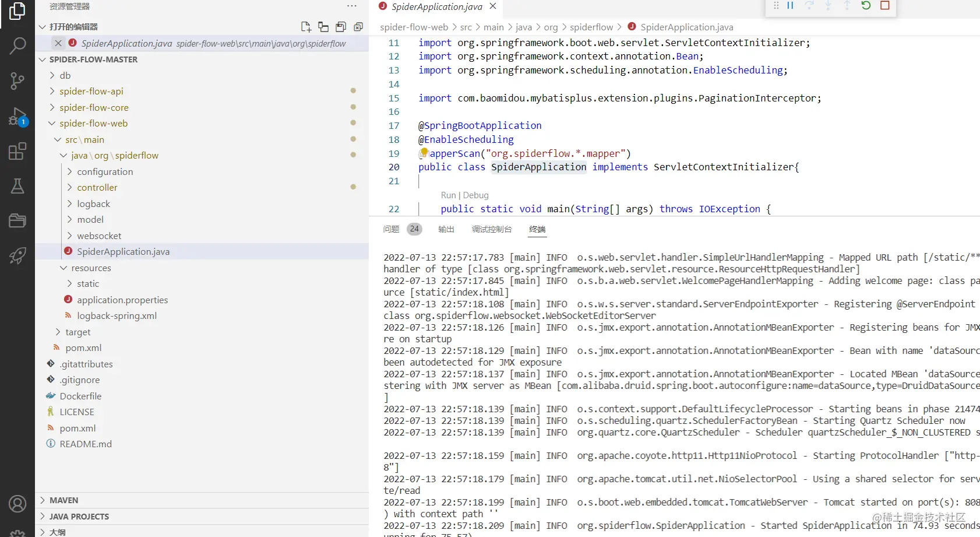The width and height of the screenshot is (980, 537).
Task: Expand the configuration folder
Action: (x=70, y=171)
